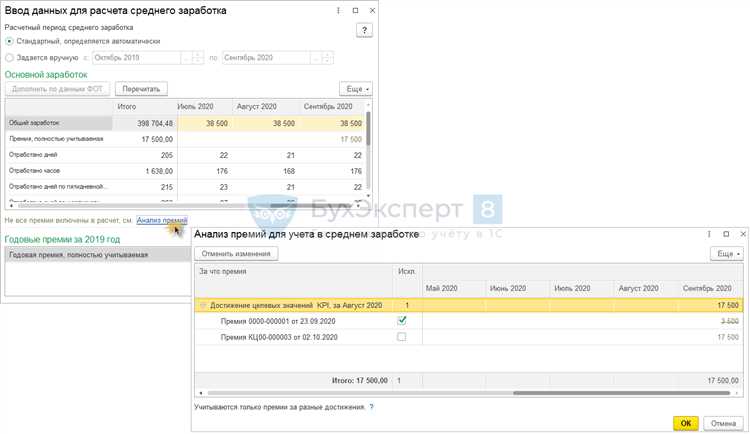Uncheck exclusion for bonus 0000-000001 of 23.09.2020
Image resolution: width=750 pixels, height=434 pixels.
pyautogui.click(x=402, y=321)
